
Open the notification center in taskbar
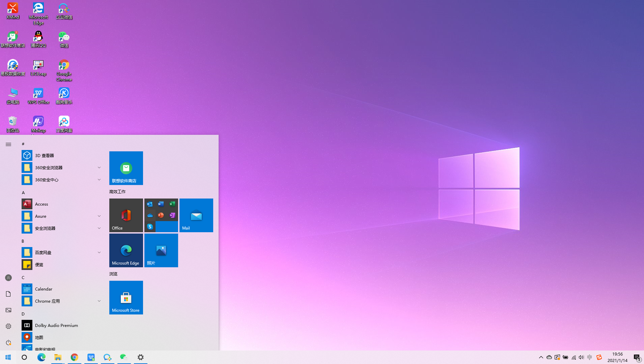coord(637,357)
